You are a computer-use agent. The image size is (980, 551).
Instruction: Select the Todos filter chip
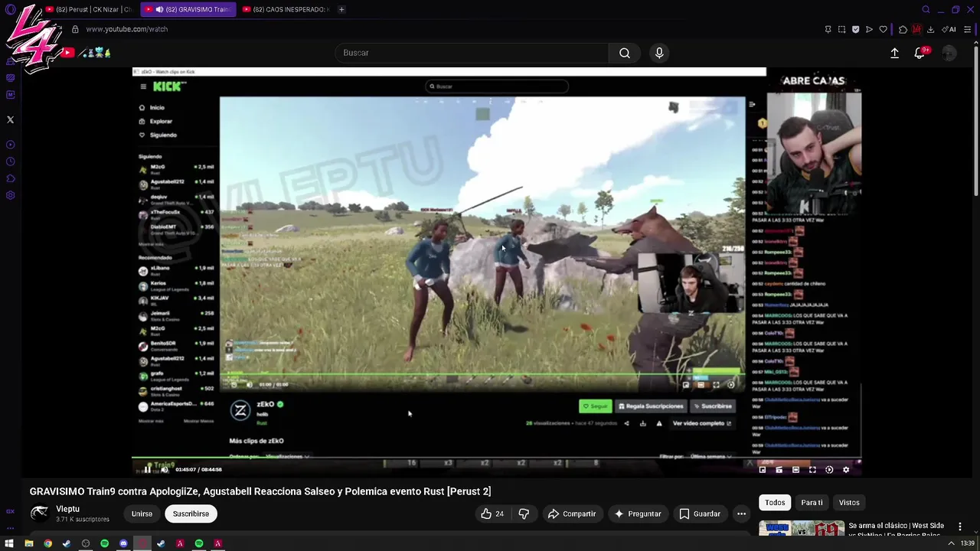(775, 502)
